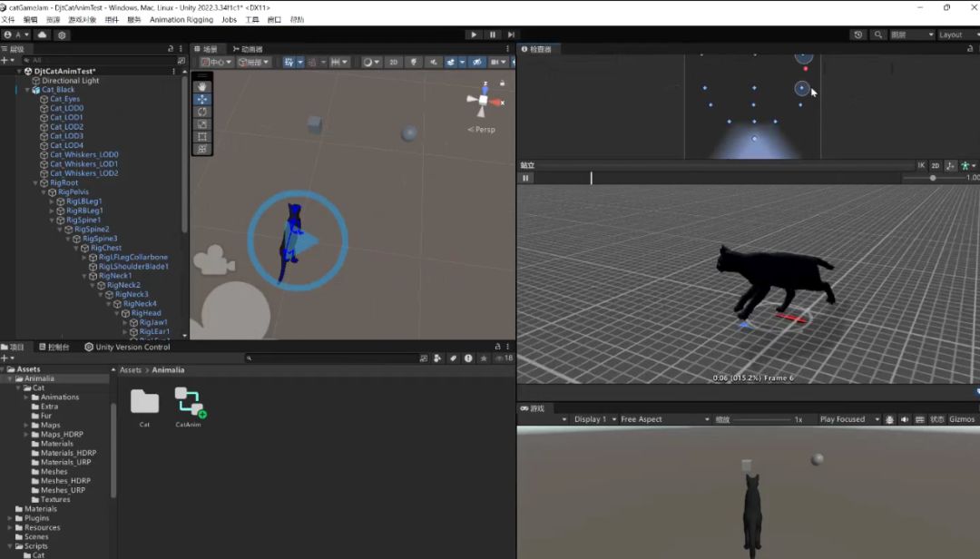Click the Gizmos button in the Game view
This screenshot has width=980, height=559.
[961, 419]
